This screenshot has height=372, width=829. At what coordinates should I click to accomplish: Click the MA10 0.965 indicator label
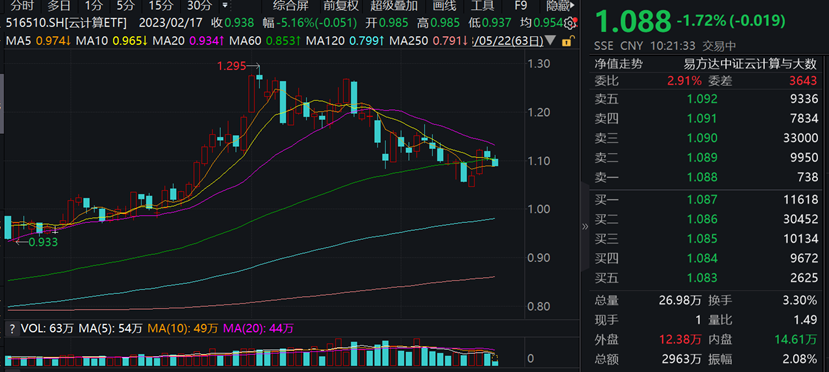[x=112, y=40]
